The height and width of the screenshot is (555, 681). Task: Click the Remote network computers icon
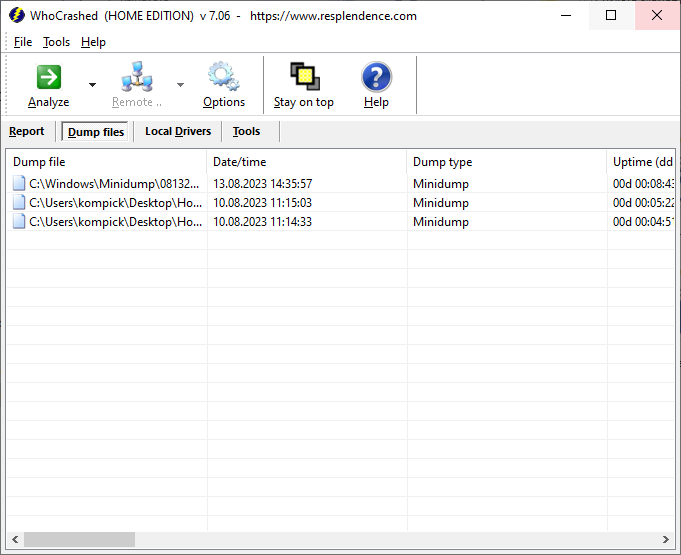[137, 77]
